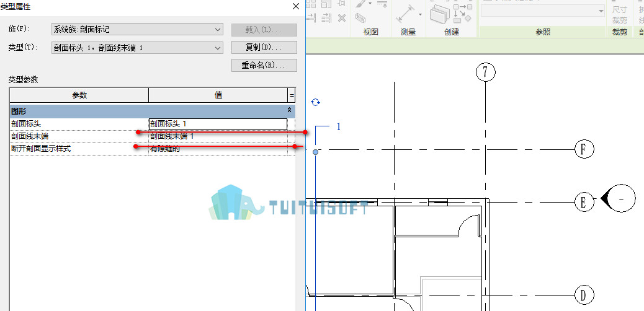
Task: Click the paint brush tool in ribbon
Action: click(360, 4)
